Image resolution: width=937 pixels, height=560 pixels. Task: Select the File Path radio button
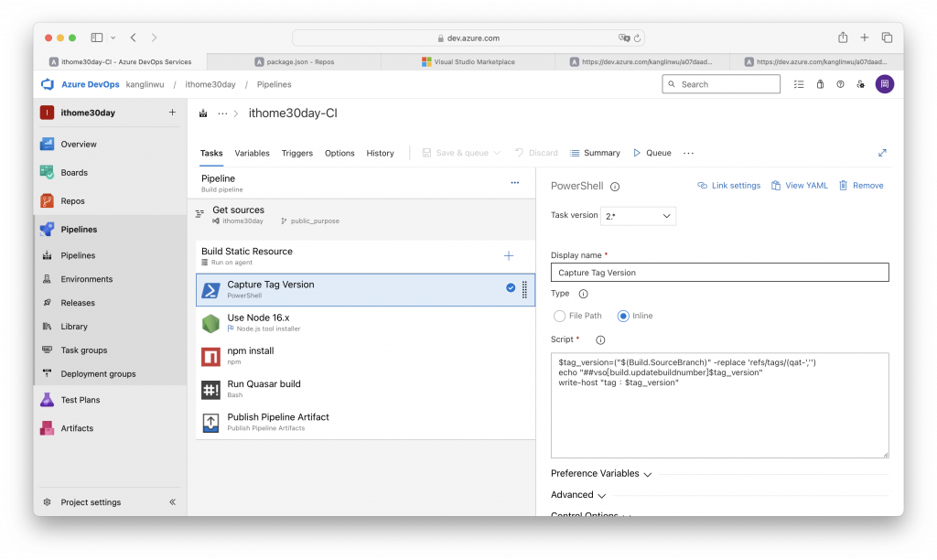coord(559,317)
